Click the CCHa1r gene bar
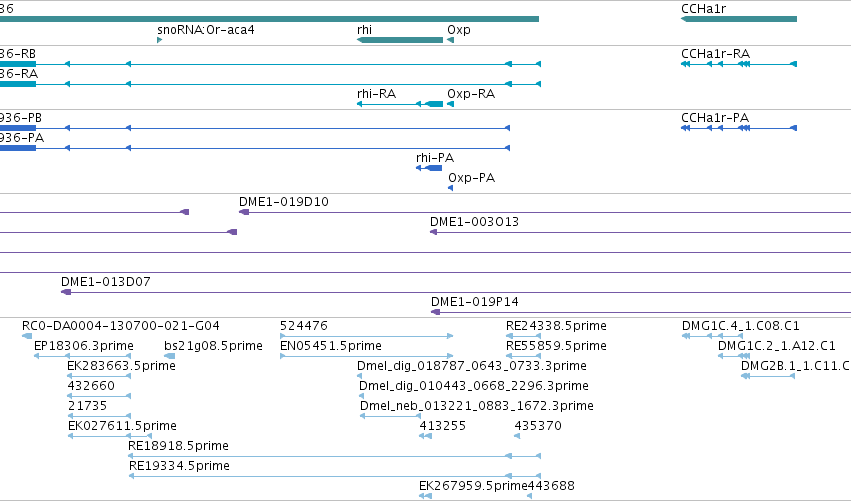 [x=739, y=19]
